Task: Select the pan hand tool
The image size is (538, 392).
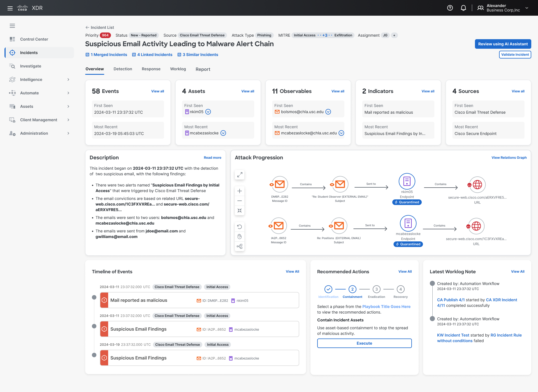Action: pos(240,237)
